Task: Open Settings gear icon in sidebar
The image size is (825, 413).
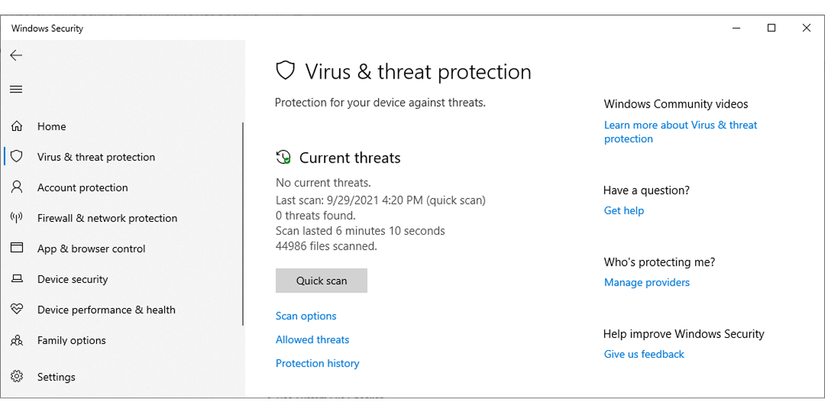Action: pos(17,377)
